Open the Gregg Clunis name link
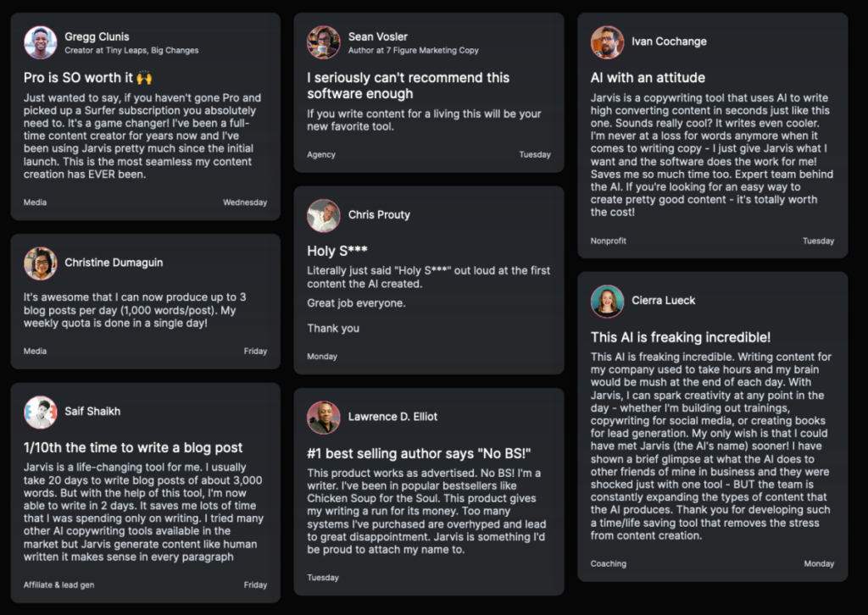 point(97,36)
